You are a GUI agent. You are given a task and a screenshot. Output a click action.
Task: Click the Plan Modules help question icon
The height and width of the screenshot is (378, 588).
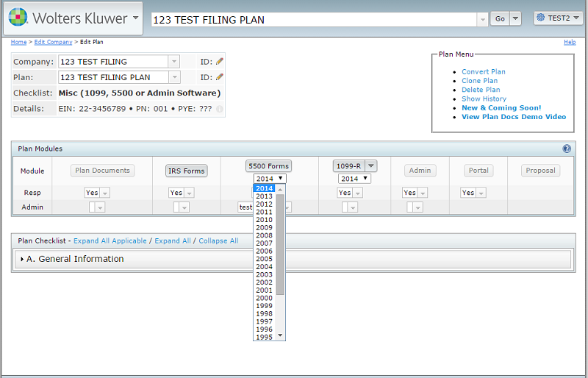(x=567, y=149)
